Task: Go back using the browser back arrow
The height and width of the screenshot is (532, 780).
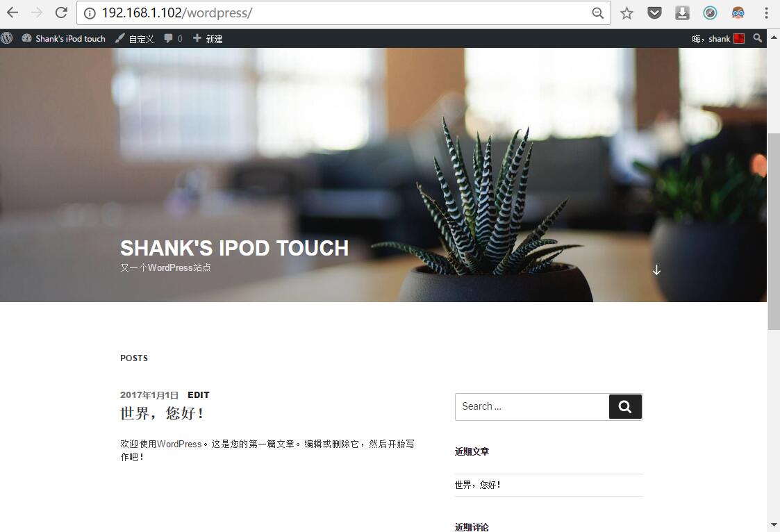Action: tap(12, 13)
